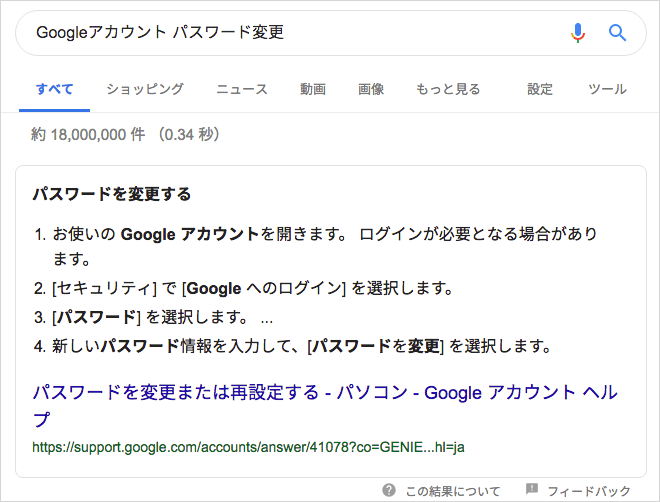Click the snippet heading パスワードを変更する

tap(112, 194)
